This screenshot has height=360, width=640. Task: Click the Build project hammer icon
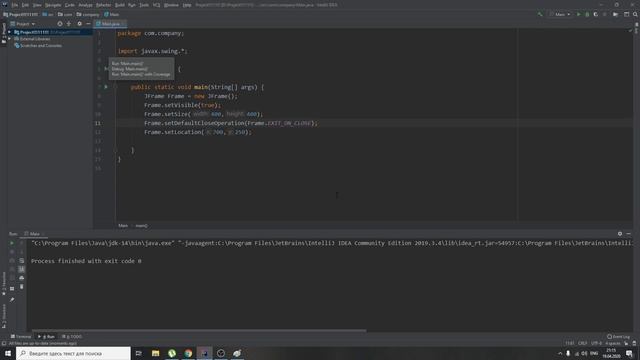point(540,14)
